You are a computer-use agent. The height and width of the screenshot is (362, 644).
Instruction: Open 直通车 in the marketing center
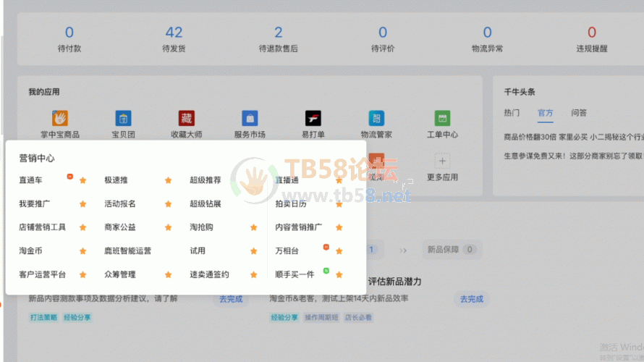pos(30,180)
